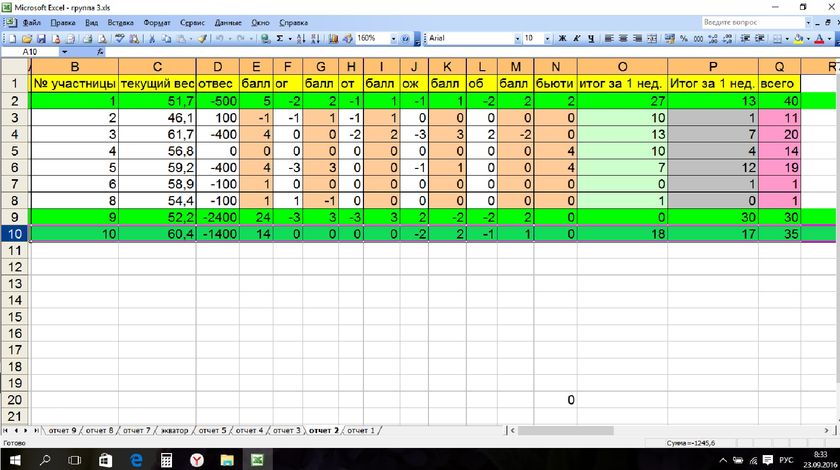This screenshot has height=470, width=840.
Task: Open Print Preview from toolbar
Action: [x=102, y=39]
